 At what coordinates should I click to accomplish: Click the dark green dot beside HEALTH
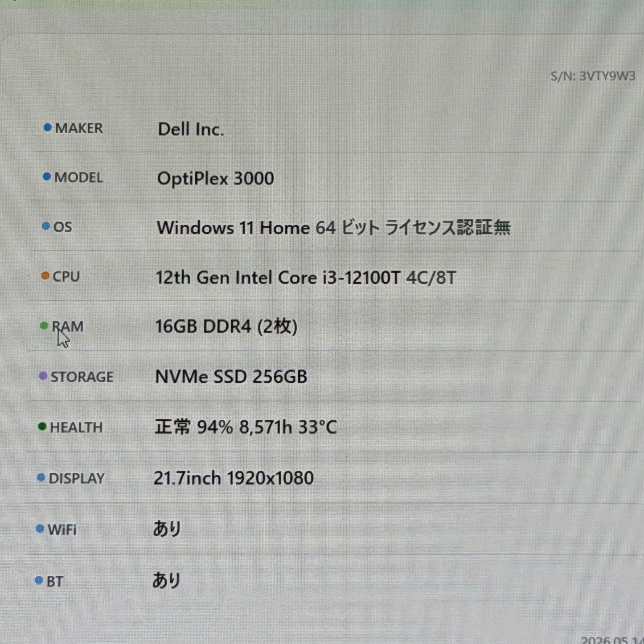coord(42,427)
